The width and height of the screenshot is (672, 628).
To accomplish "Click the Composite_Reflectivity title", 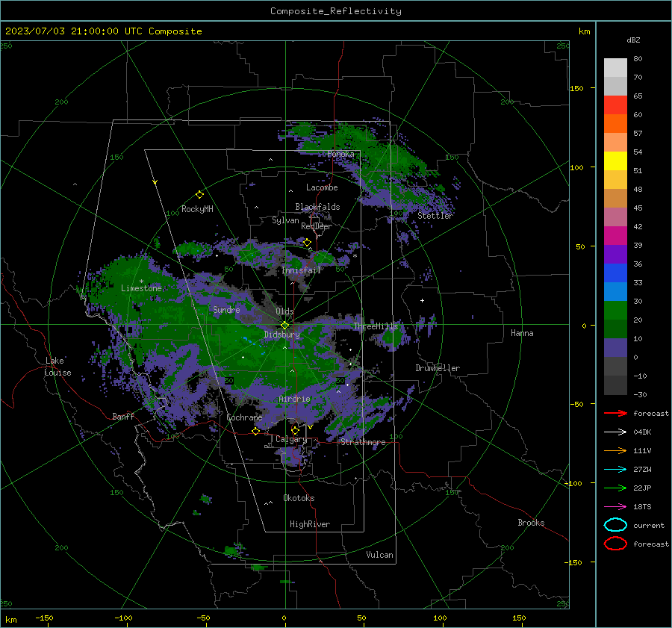I will (x=336, y=11).
